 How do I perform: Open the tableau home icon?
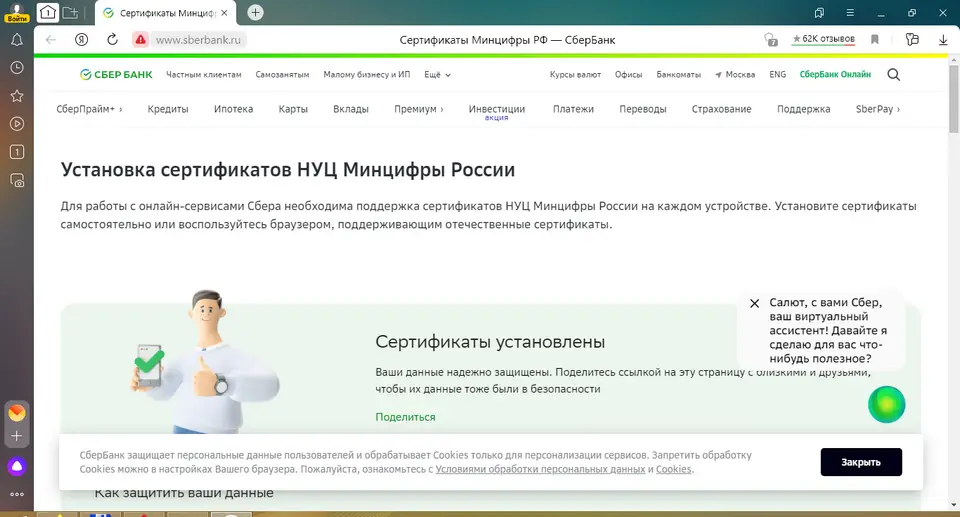point(48,12)
